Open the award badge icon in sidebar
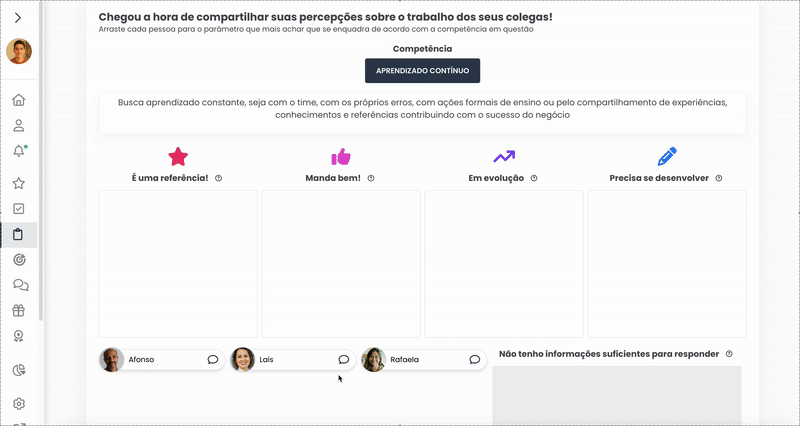Screen dimensions: 800x426 tap(18, 336)
